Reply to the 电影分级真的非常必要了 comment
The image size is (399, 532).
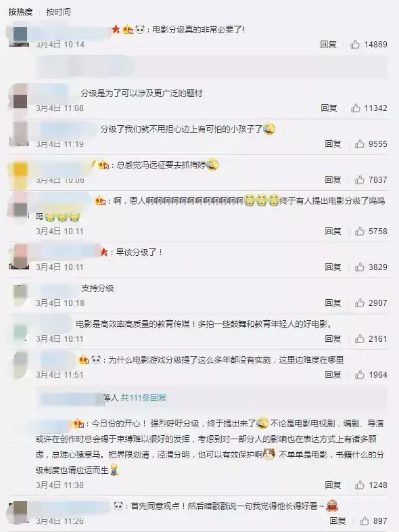click(x=328, y=44)
